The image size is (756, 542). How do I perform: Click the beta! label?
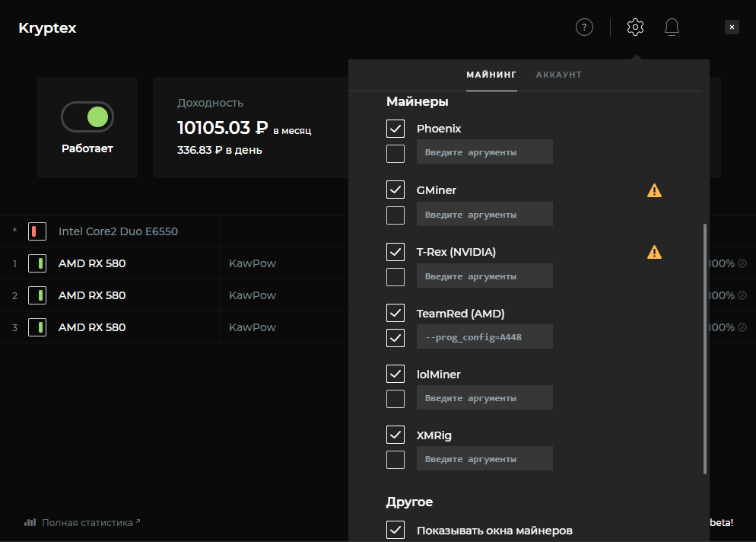pyautogui.click(x=721, y=523)
